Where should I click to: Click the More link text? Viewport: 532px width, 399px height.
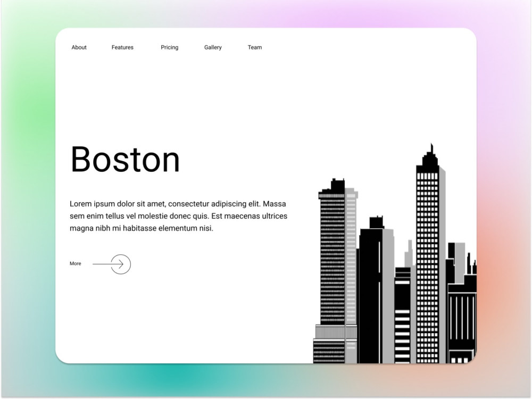76,263
